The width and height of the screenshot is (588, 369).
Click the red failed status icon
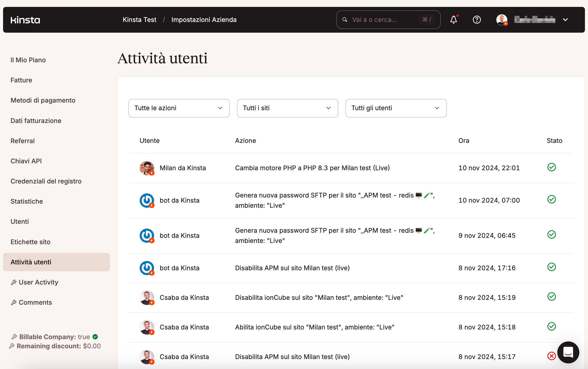coord(551,356)
